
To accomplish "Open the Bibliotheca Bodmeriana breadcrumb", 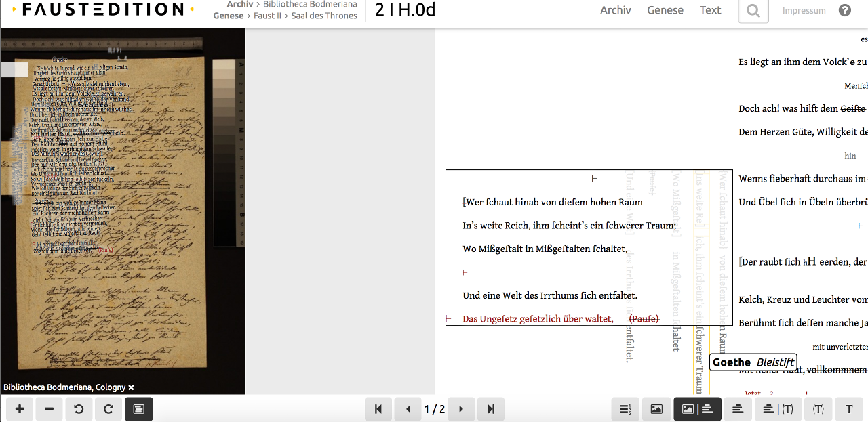I will point(309,4).
